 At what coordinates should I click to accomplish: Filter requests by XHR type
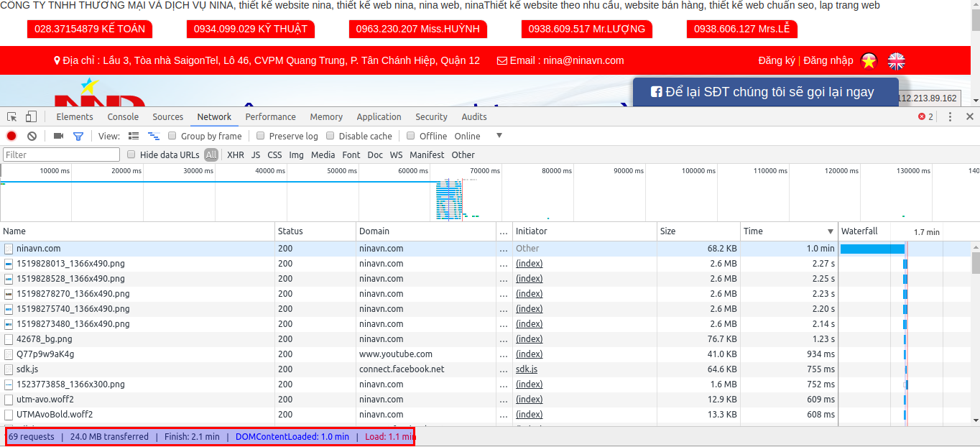(x=236, y=155)
